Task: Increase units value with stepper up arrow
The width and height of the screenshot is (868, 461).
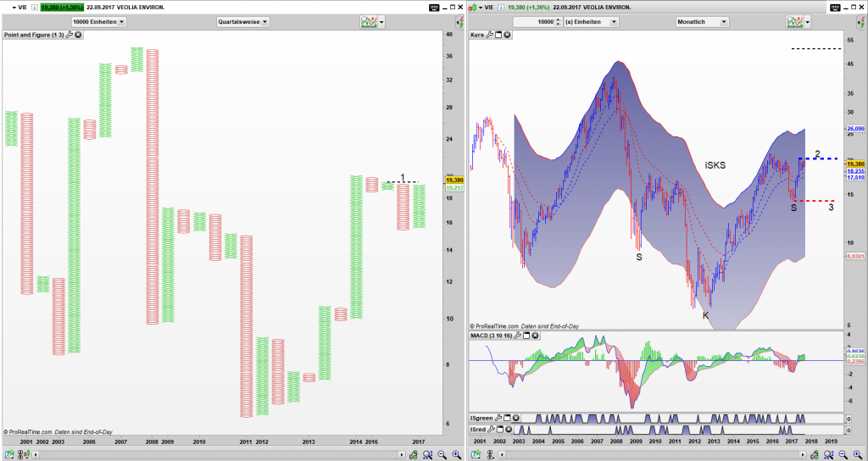Action: tap(558, 19)
